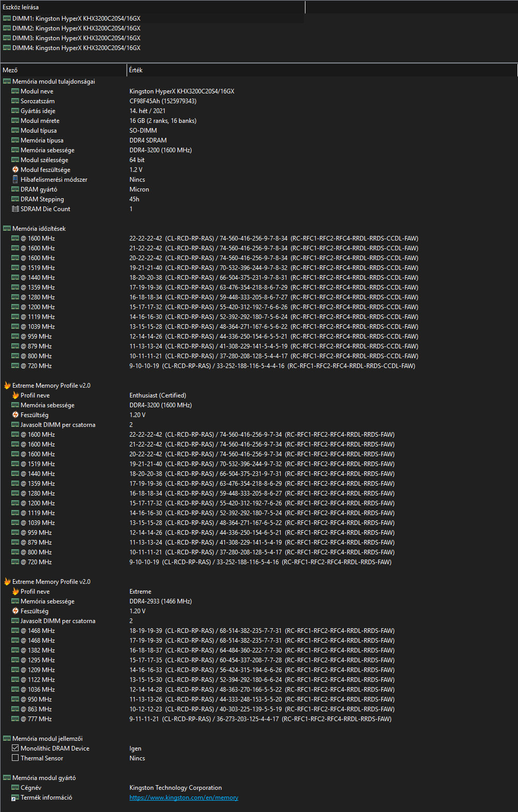Click the SDRAM Die Count icon

[15, 209]
